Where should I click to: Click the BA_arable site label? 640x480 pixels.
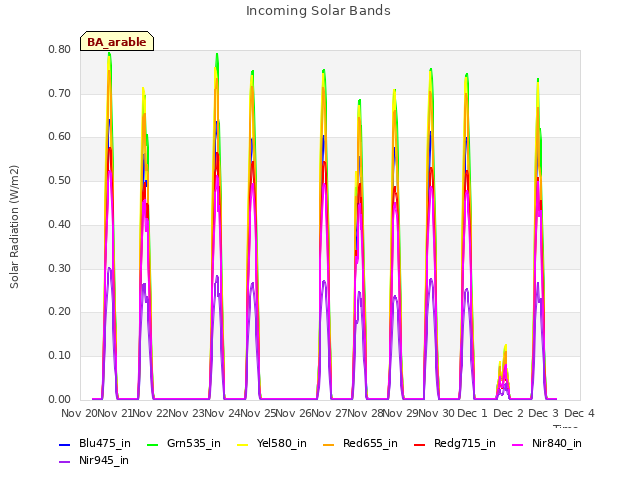coord(117,42)
